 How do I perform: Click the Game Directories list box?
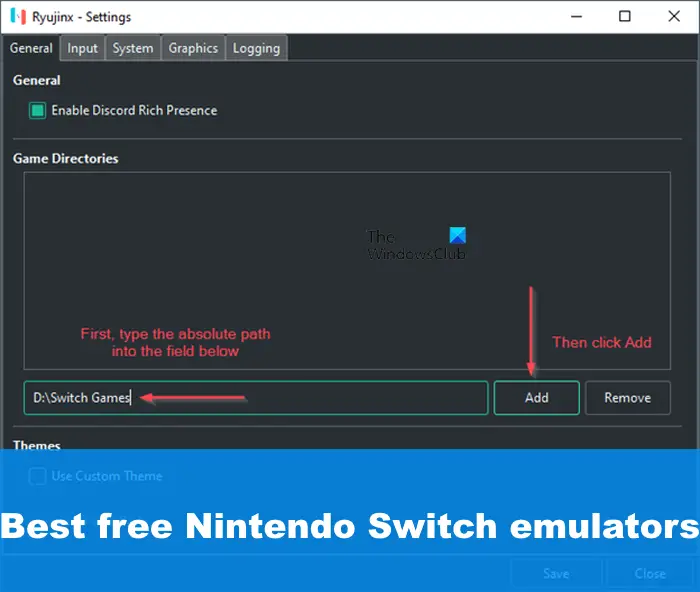pos(347,271)
